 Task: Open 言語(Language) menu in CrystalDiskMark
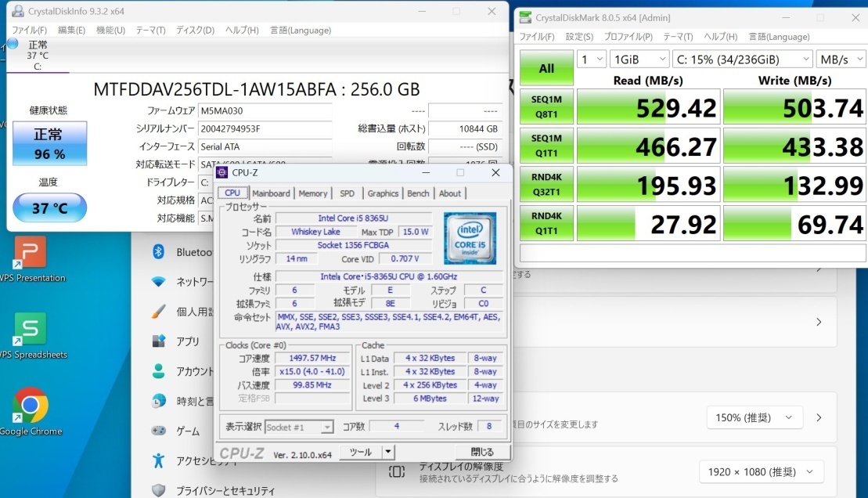[779, 37]
